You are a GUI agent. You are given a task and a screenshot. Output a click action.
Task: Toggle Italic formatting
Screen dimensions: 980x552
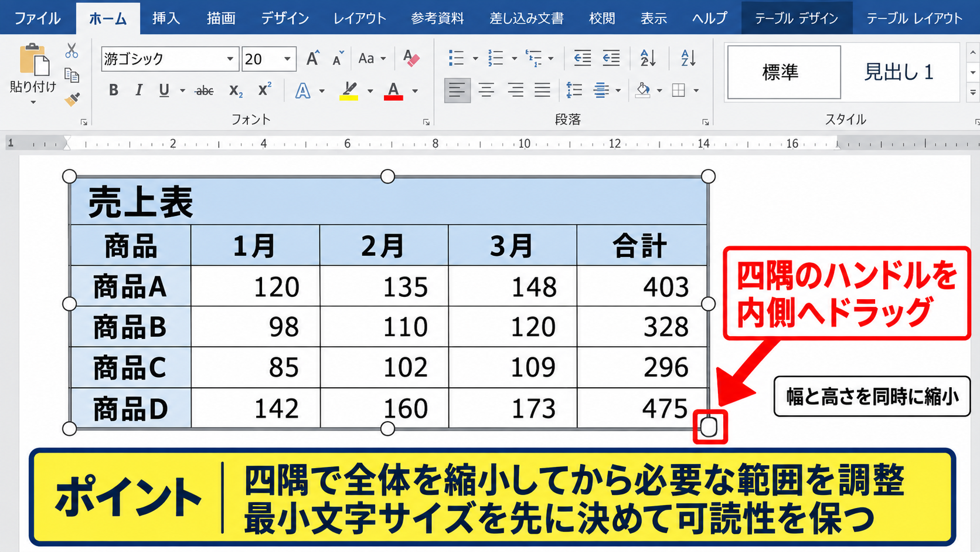(138, 90)
